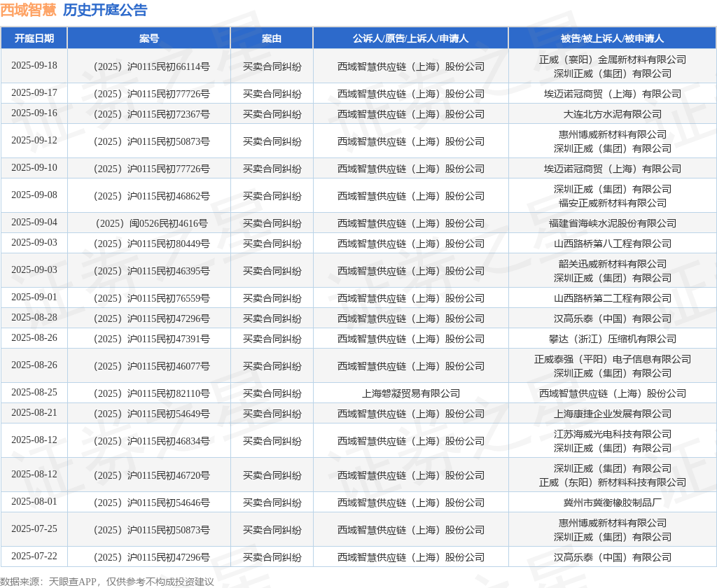Select date cell 2025-07-22
Screen dimensions: 717x588
tap(34, 556)
